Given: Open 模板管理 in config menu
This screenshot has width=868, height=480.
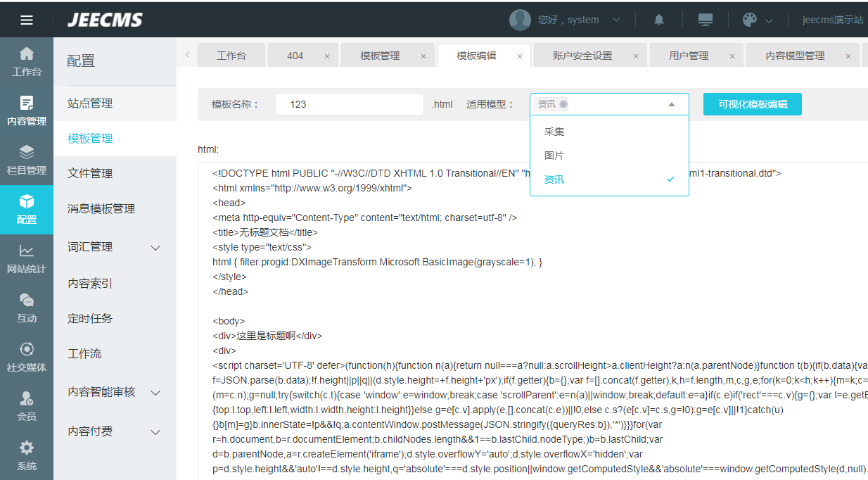Looking at the screenshot, I should pyautogui.click(x=115, y=139).
